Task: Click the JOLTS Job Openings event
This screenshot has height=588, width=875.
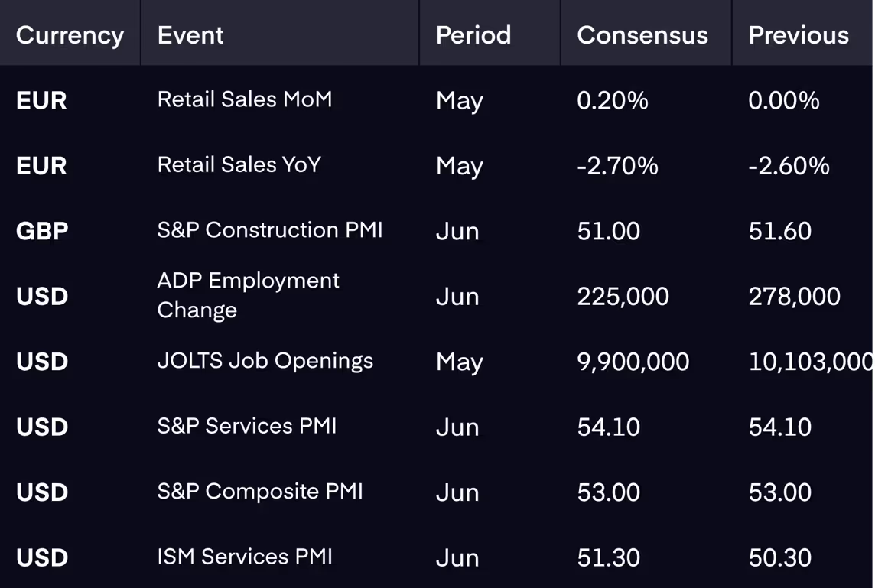Action: point(265,361)
